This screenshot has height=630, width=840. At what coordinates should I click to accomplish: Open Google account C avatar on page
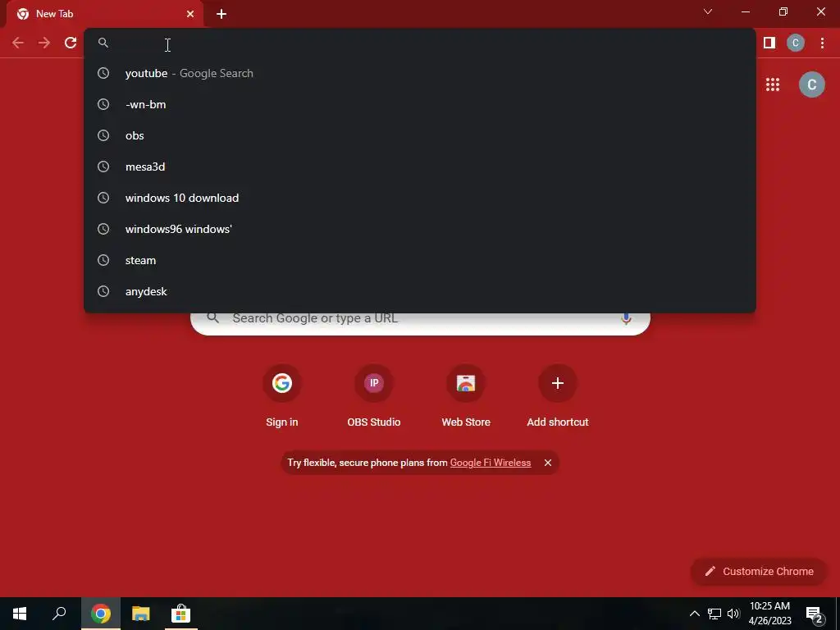(x=811, y=84)
